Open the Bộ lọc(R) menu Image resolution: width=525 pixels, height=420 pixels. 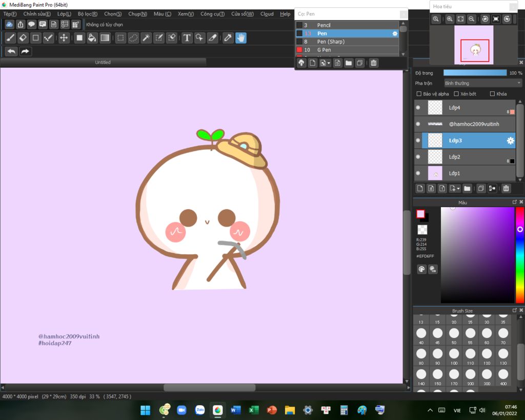tap(87, 14)
